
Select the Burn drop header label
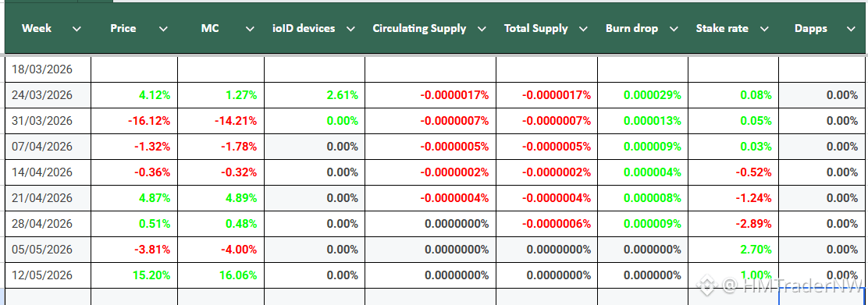tap(632, 28)
